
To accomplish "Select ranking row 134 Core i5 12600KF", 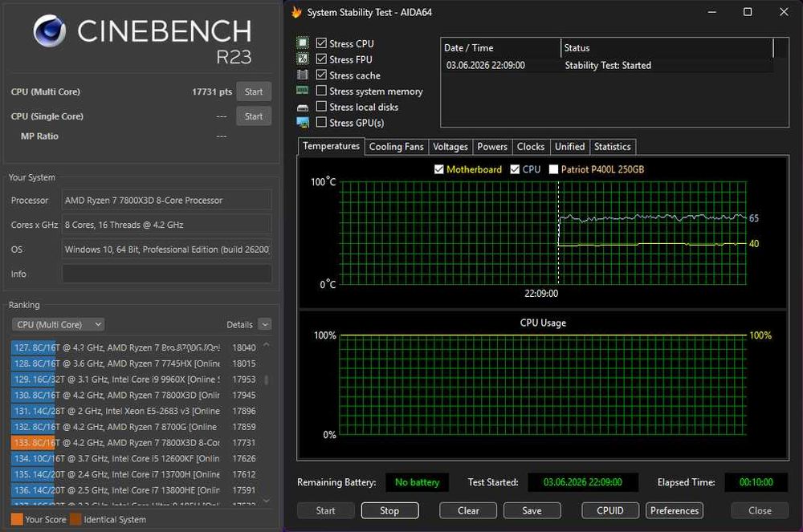I will tap(134, 458).
